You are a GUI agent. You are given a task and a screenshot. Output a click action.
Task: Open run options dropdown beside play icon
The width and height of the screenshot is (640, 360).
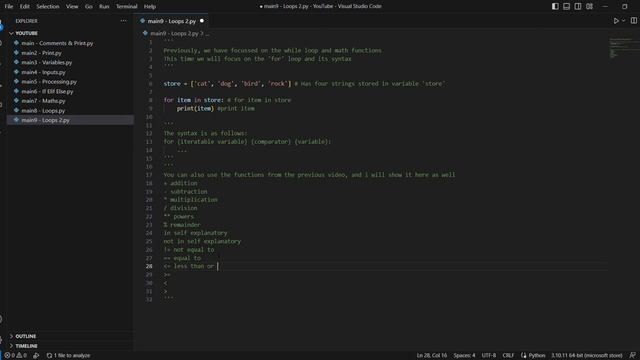tap(623, 21)
